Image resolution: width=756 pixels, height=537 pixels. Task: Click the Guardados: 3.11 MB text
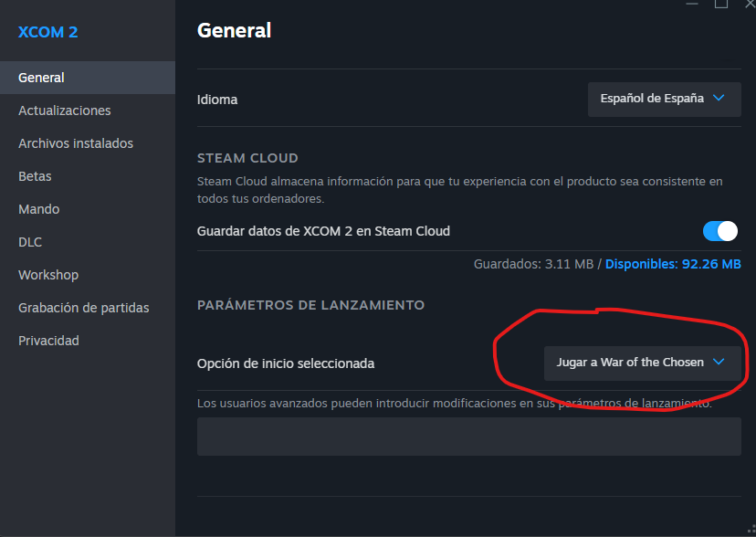[x=533, y=264]
